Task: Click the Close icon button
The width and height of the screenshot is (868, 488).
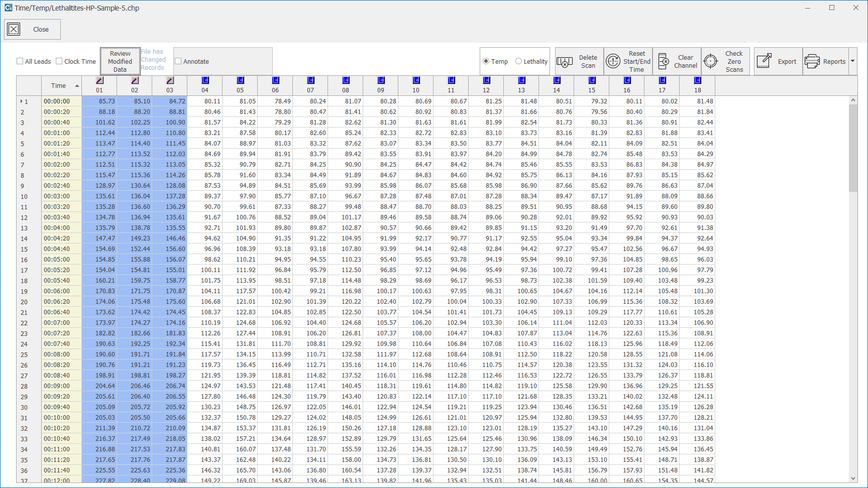Action: click(x=14, y=29)
